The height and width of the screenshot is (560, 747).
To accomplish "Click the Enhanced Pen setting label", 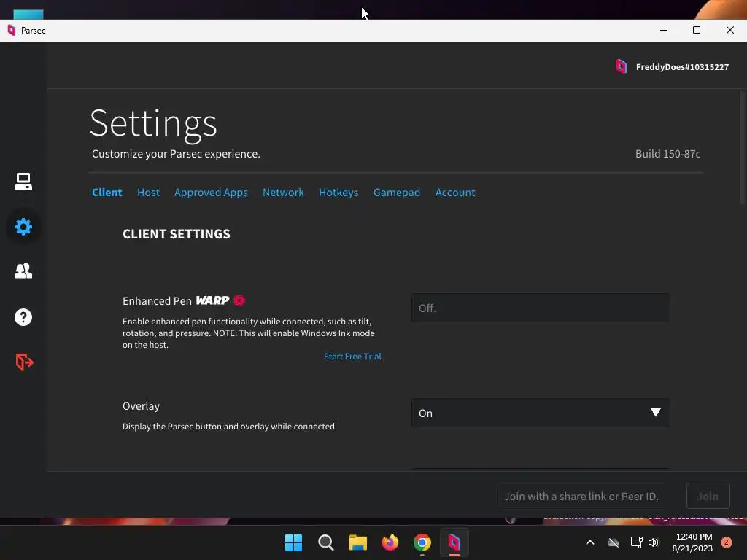I will [x=158, y=301].
